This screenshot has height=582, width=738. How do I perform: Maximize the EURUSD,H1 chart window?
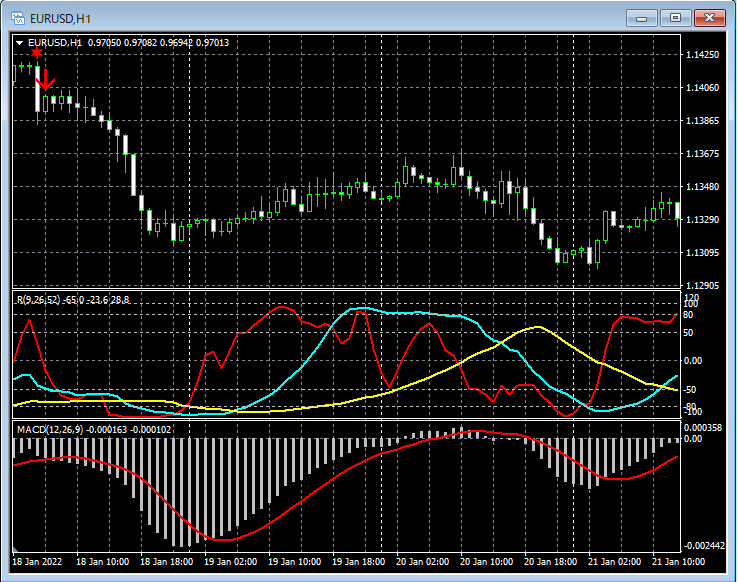pos(676,17)
